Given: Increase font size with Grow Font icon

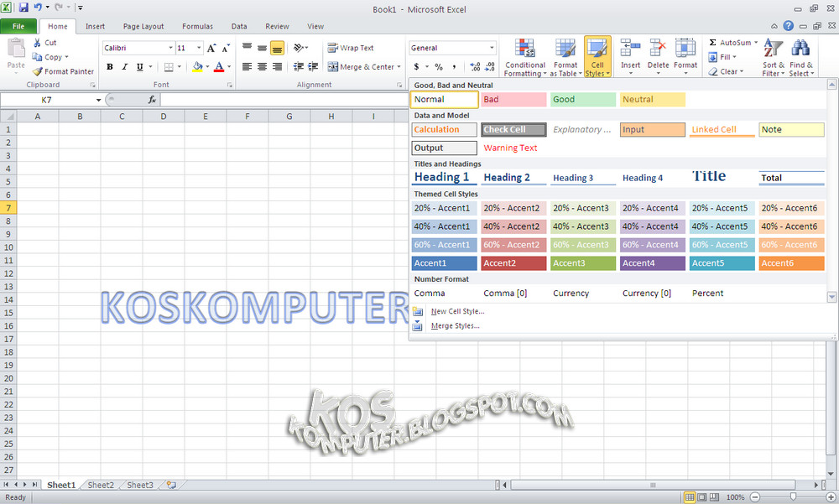Looking at the screenshot, I should pyautogui.click(x=212, y=48).
